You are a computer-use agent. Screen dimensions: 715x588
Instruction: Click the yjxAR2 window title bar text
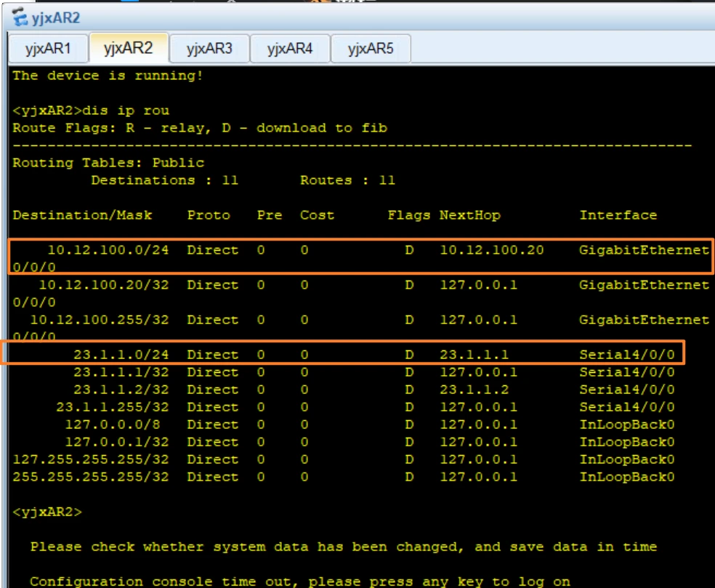pyautogui.click(x=57, y=17)
